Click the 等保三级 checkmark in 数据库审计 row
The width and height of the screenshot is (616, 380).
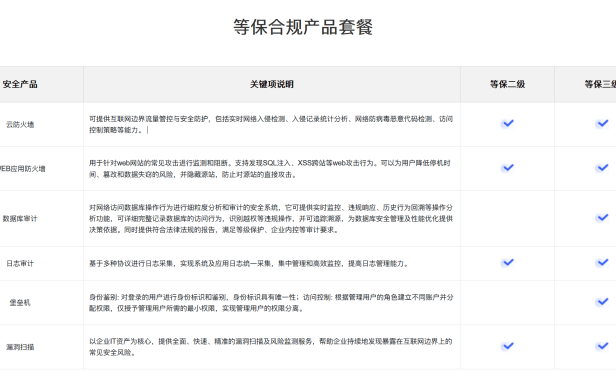pos(602,218)
